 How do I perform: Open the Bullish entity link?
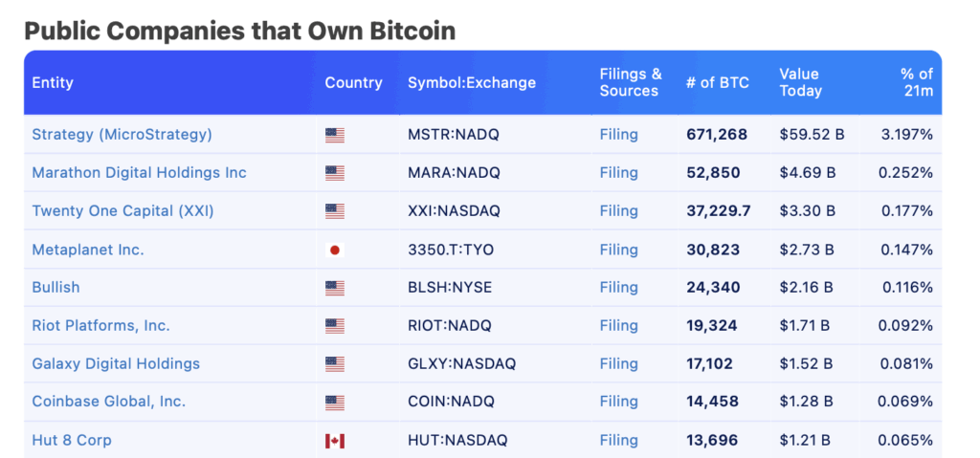coord(56,288)
